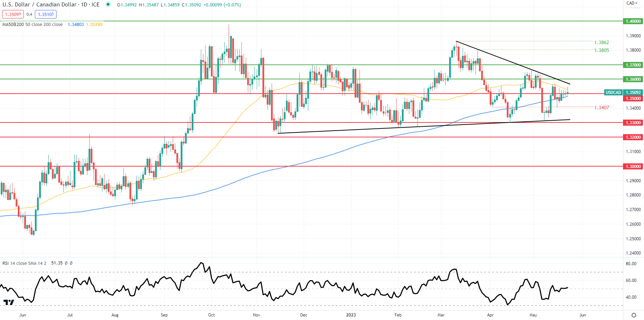Click the TradingView logo
This screenshot has height=320, width=644.
(x=9, y=303)
